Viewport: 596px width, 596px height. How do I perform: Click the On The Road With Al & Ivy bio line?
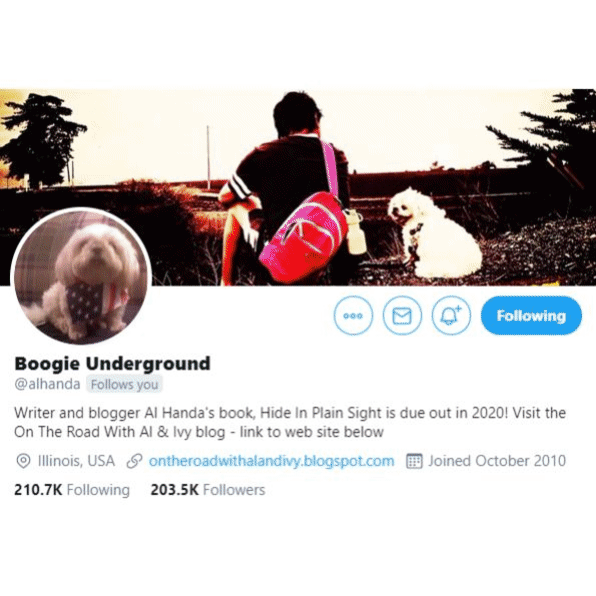tap(199, 432)
